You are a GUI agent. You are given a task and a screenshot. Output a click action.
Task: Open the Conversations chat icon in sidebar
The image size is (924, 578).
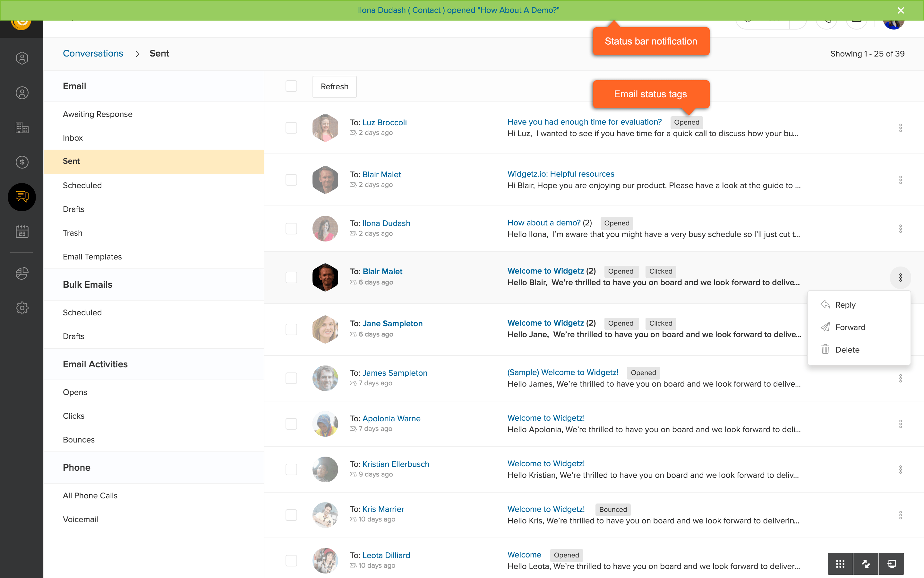coord(22,197)
